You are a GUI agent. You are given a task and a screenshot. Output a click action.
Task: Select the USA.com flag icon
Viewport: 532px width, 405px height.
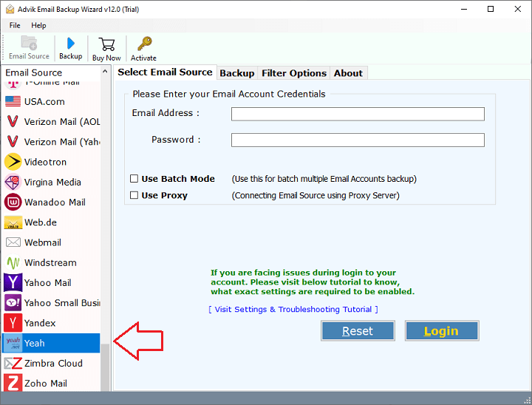(13, 101)
